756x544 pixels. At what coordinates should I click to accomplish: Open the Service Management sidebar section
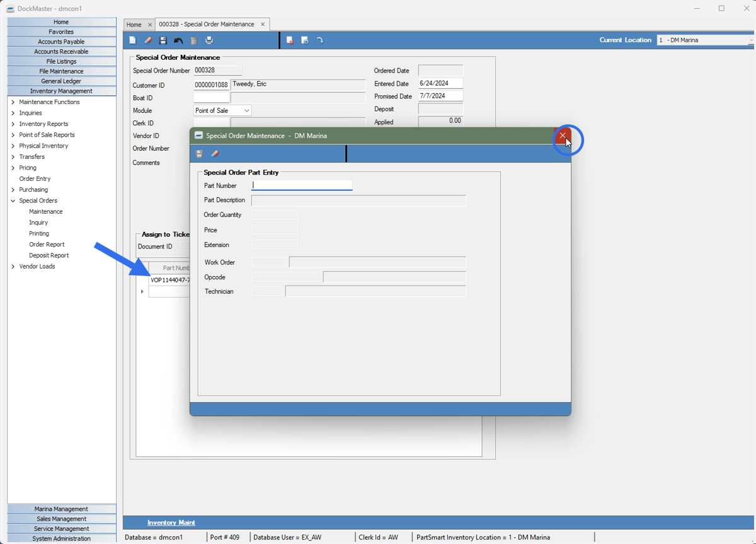click(62, 529)
